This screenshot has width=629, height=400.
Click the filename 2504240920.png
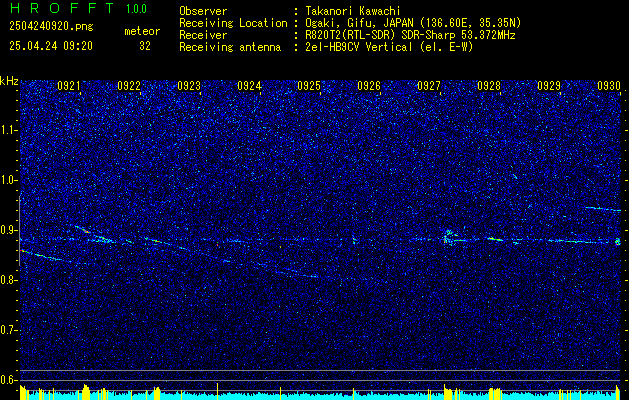(x=51, y=27)
